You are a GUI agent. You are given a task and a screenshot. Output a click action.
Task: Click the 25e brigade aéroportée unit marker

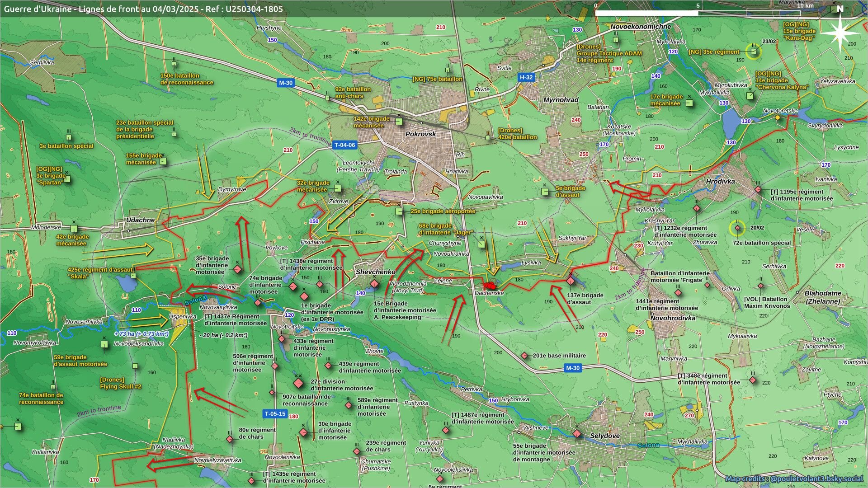tap(398, 211)
